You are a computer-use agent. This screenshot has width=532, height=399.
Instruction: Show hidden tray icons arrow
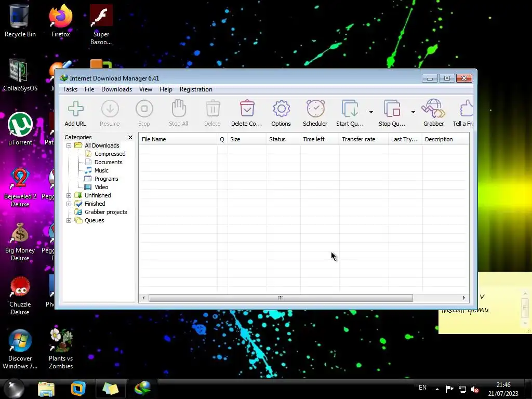pyautogui.click(x=437, y=389)
